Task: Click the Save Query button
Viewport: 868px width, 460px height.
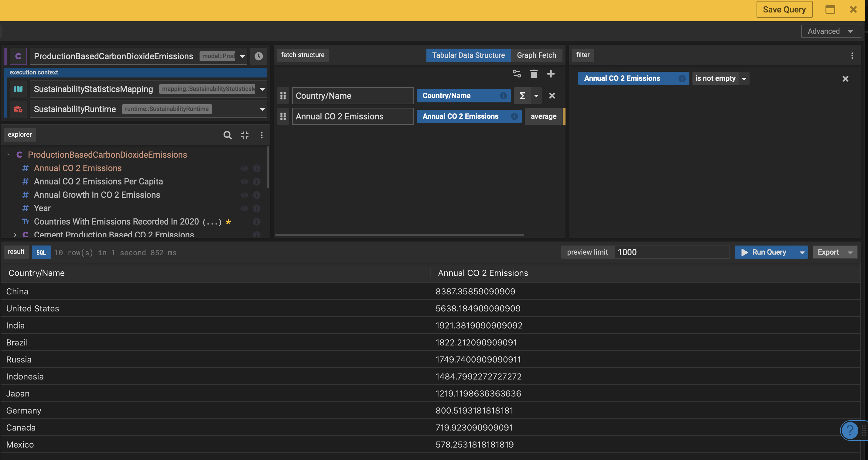Action: click(x=784, y=9)
